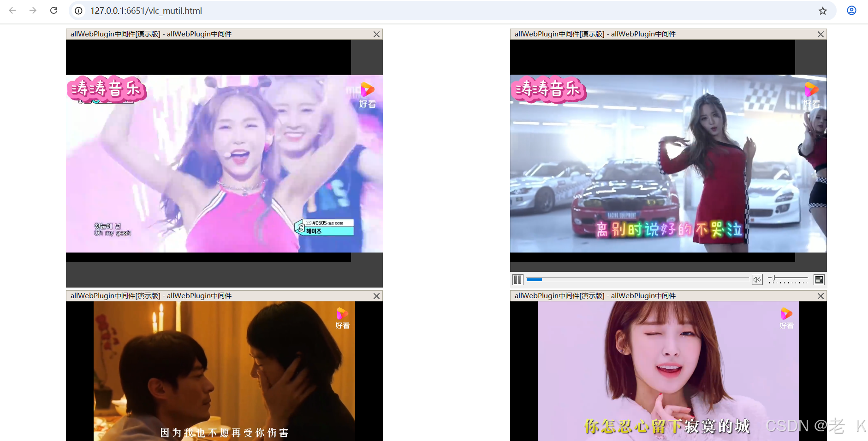Adjust the top-right player's volume slider

[788, 280]
